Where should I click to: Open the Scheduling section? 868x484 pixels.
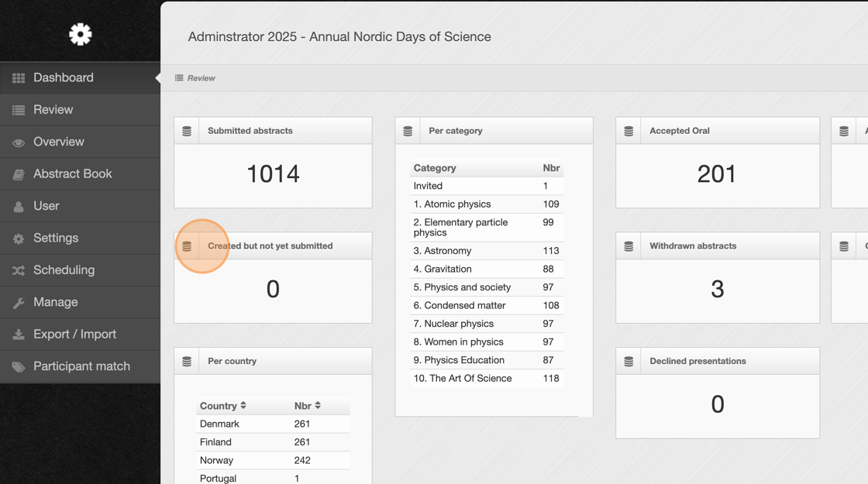click(x=81, y=270)
